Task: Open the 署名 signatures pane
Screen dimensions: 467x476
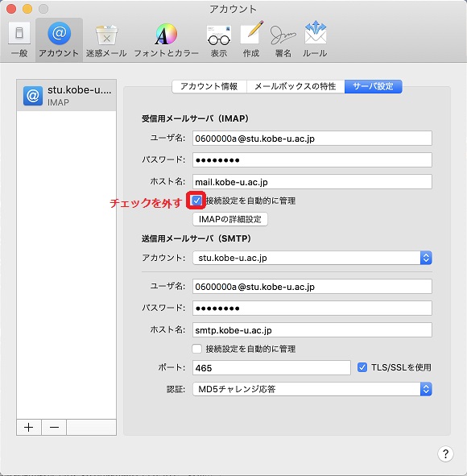Action: pos(283,39)
